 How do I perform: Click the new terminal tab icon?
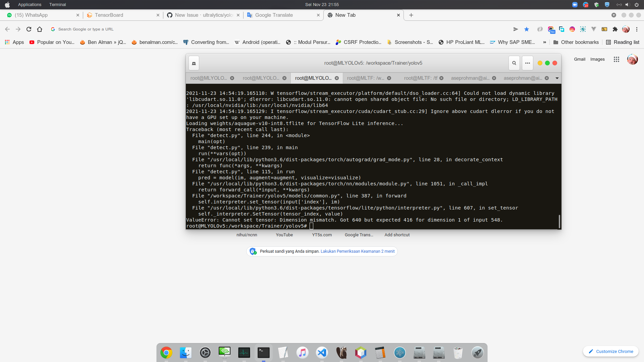click(x=194, y=63)
